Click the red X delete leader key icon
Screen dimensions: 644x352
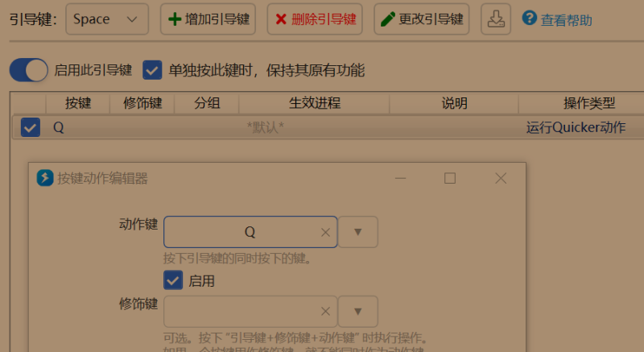click(x=281, y=19)
